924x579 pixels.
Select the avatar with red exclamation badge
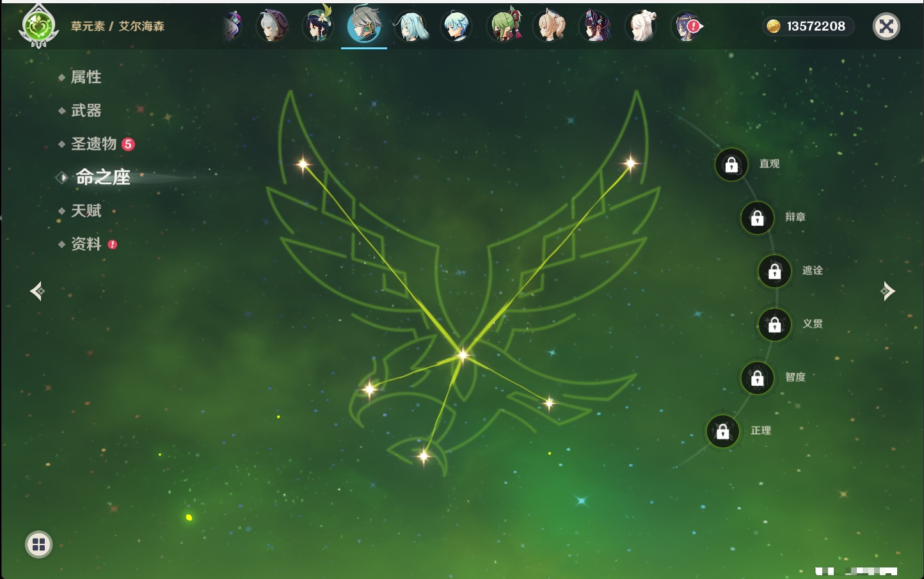687,26
